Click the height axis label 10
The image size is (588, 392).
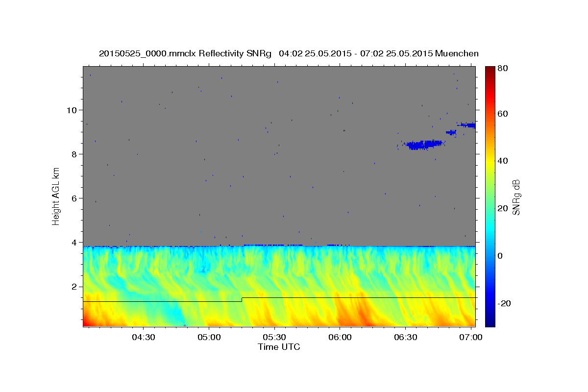point(72,110)
